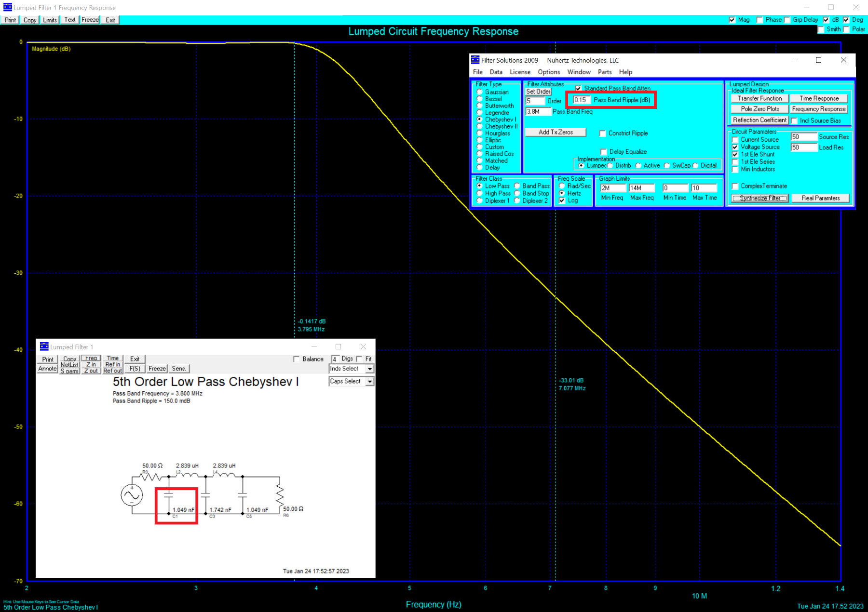The image size is (868, 612).
Task: Expand the Caps Select dropdown
Action: tap(369, 381)
